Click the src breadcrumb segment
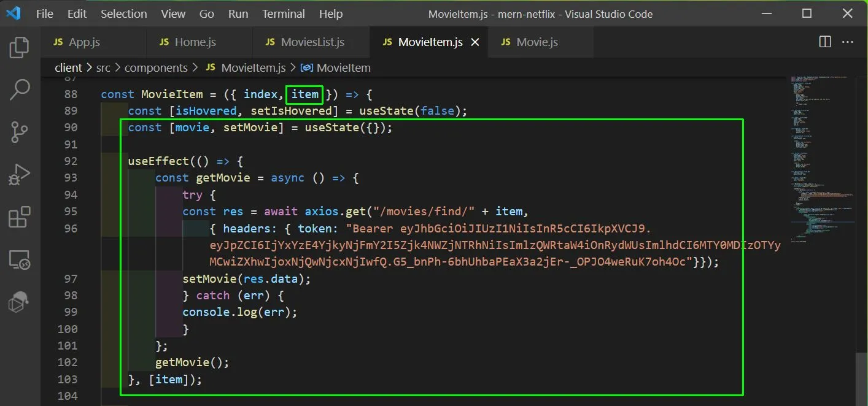 click(103, 67)
